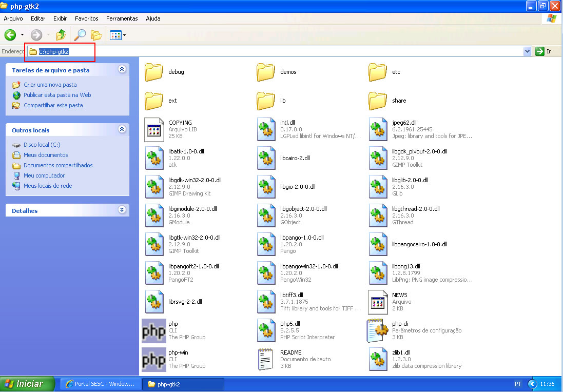Click the Views mode toolbar icon
Screen dimensions: 563x392
115,35
